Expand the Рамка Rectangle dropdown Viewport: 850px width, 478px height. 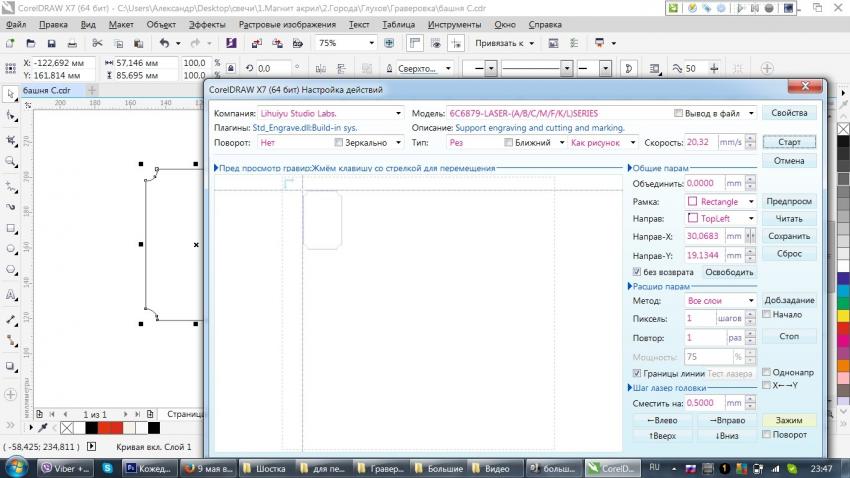coord(750,202)
